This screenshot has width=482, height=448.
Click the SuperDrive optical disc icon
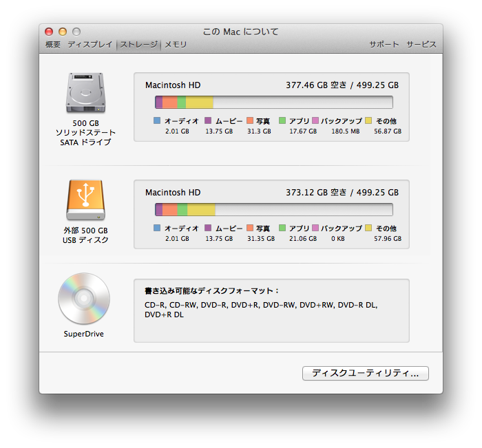(x=84, y=299)
